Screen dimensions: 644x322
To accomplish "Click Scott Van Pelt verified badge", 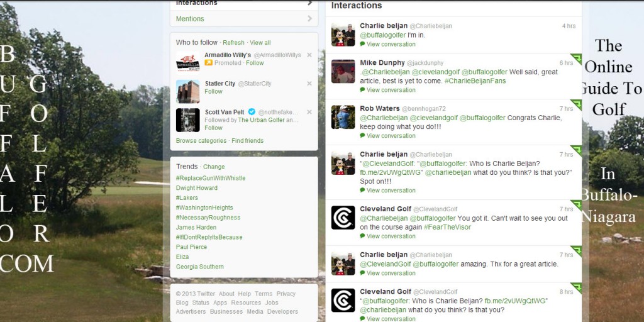I will [252, 112].
